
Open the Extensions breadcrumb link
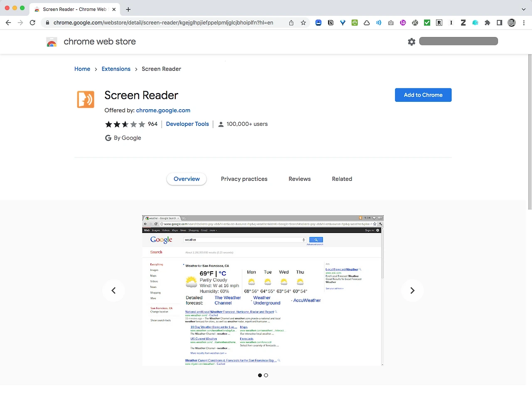(x=116, y=69)
